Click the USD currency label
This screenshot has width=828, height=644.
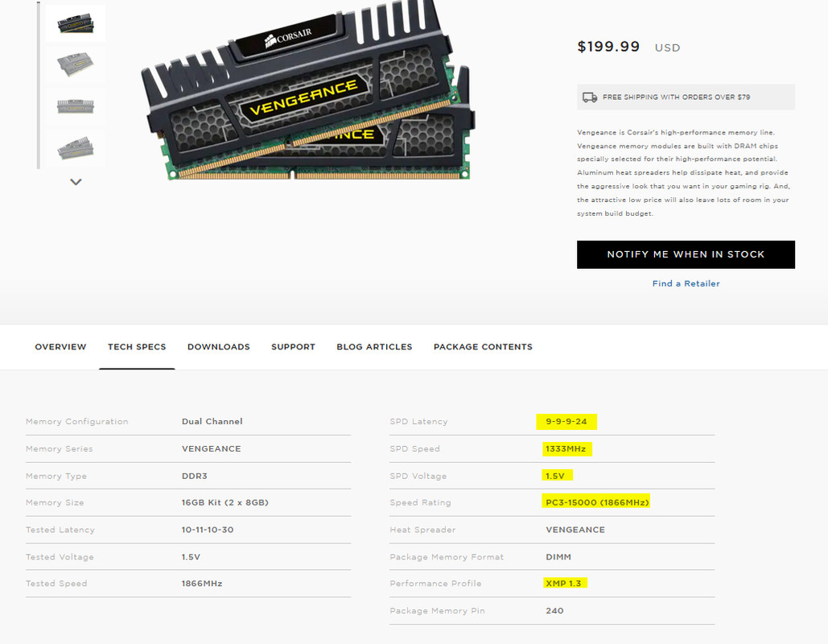pos(668,48)
